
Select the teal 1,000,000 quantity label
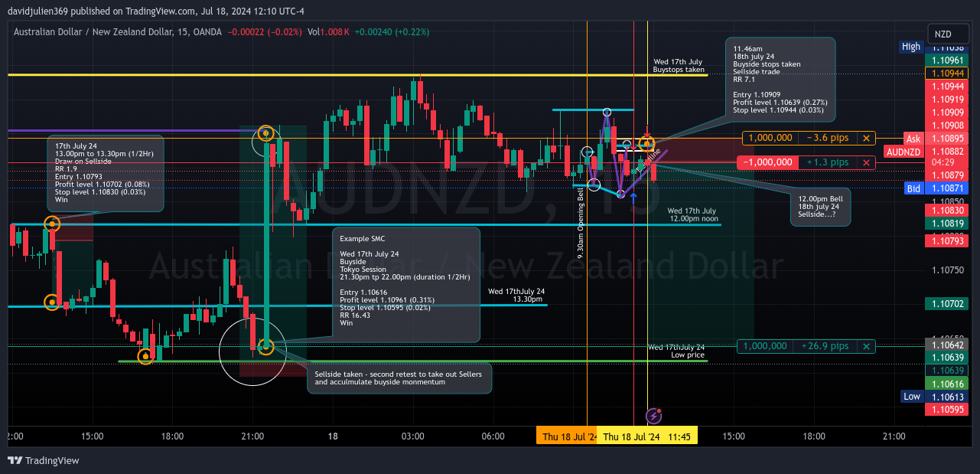point(765,346)
